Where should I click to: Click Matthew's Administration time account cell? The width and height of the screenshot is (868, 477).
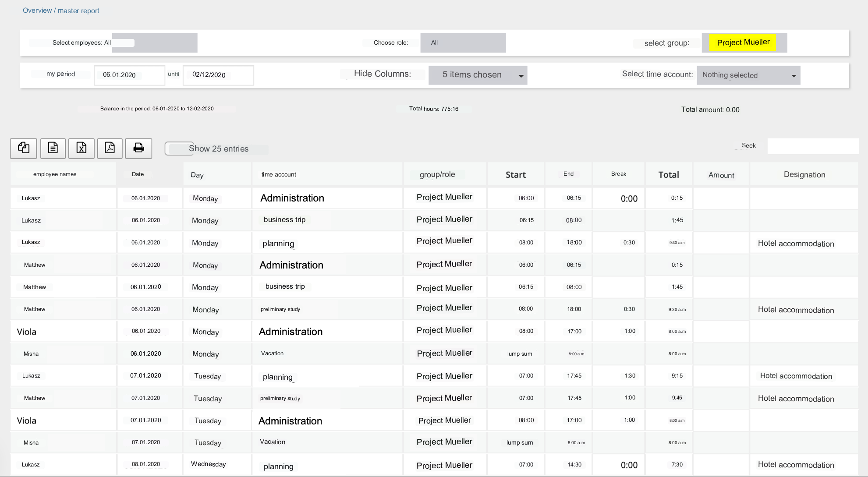tap(291, 265)
